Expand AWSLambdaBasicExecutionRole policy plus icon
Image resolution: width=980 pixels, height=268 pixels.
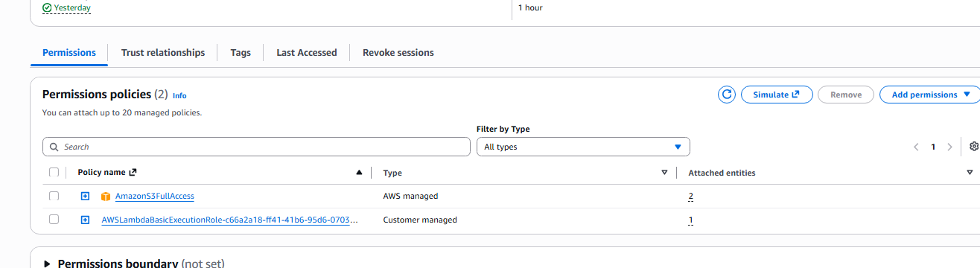[85, 220]
